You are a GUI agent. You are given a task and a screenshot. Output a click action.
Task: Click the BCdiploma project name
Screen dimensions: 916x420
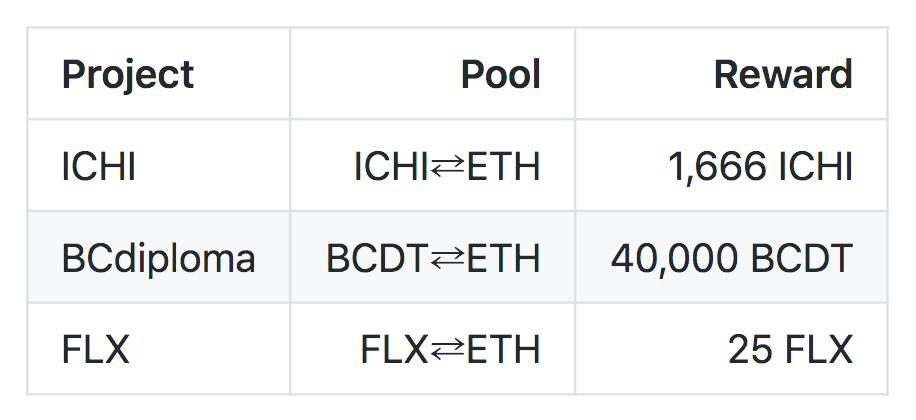(158, 259)
